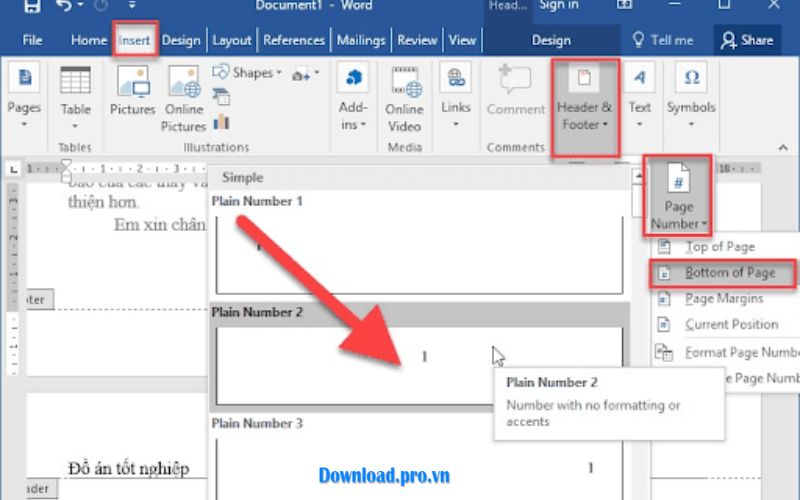This screenshot has height=500, width=800.
Task: Switch to the Insert ribbon tab
Action: point(134,40)
